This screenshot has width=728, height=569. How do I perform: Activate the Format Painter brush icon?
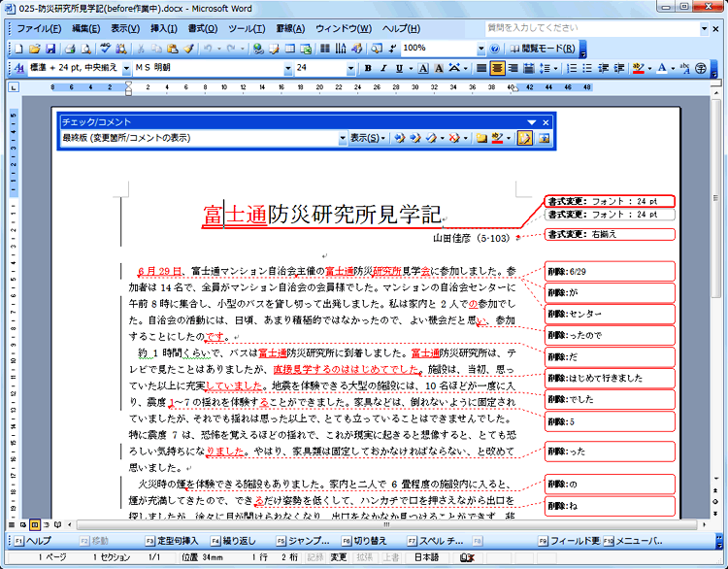pos(188,49)
